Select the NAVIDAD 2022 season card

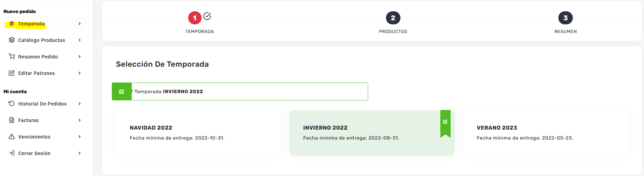(198, 133)
